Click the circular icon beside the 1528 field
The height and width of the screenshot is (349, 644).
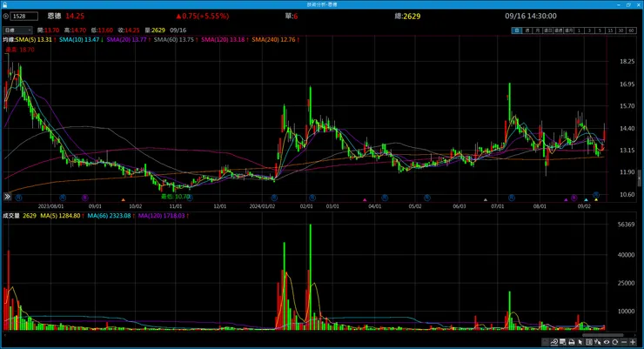(x=6, y=16)
